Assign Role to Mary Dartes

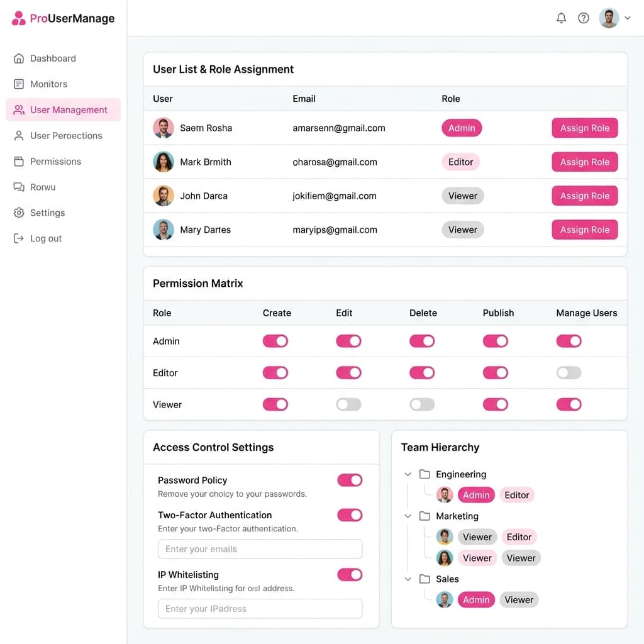[584, 230]
